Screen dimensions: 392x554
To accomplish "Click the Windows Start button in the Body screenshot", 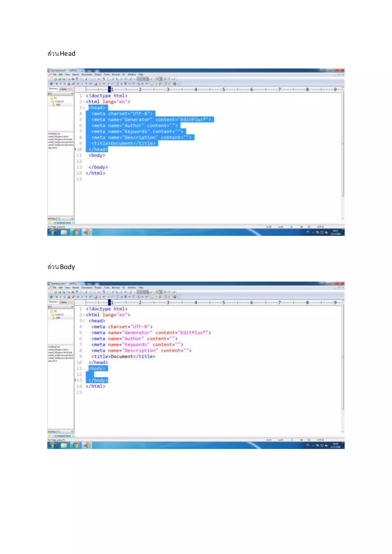I will tap(52, 445).
